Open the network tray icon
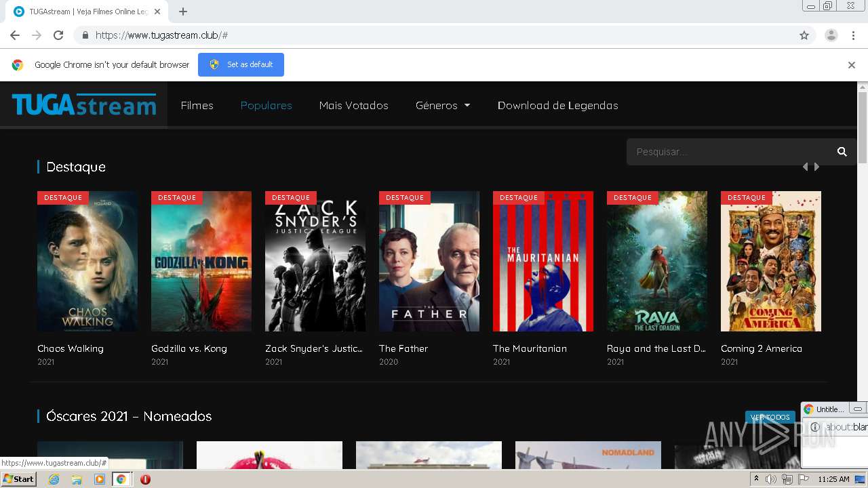Viewport: 868px width, 488px height. pos(787,479)
